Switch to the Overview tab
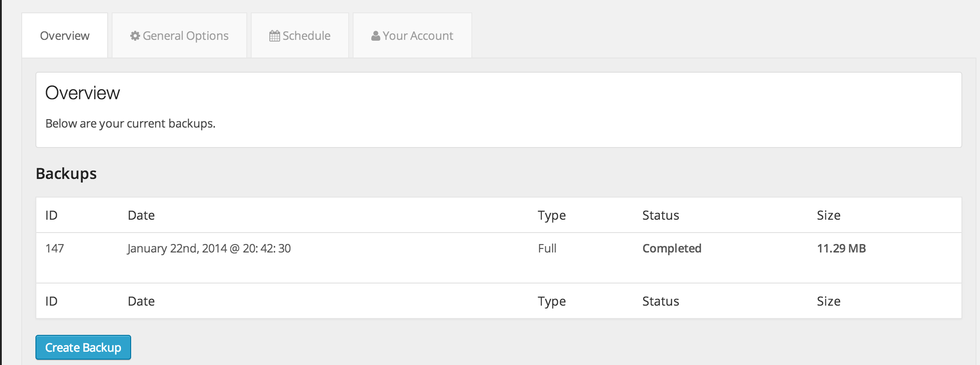This screenshot has width=980, height=365. pos(65,35)
